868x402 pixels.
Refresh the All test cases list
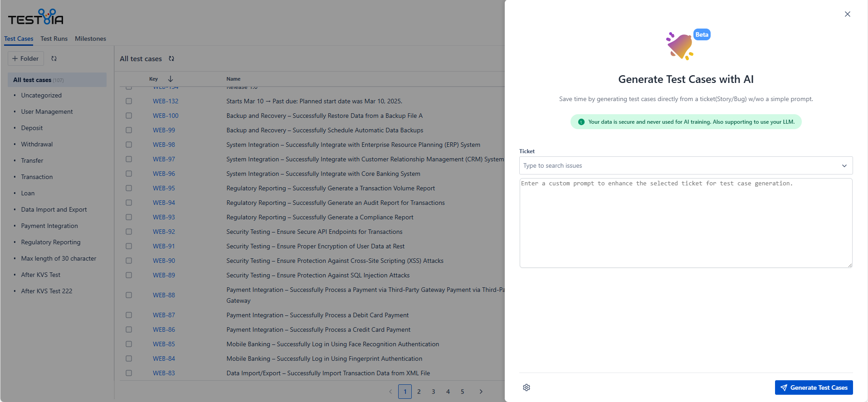click(171, 58)
